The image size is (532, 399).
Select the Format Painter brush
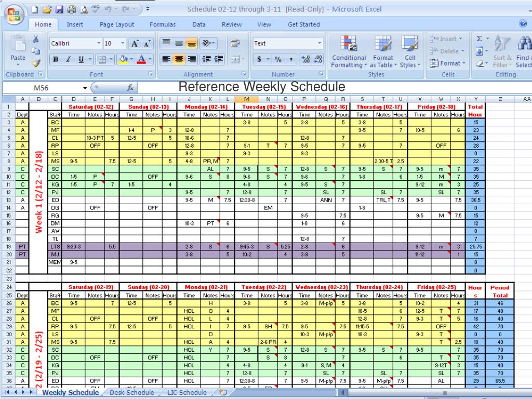coord(36,63)
